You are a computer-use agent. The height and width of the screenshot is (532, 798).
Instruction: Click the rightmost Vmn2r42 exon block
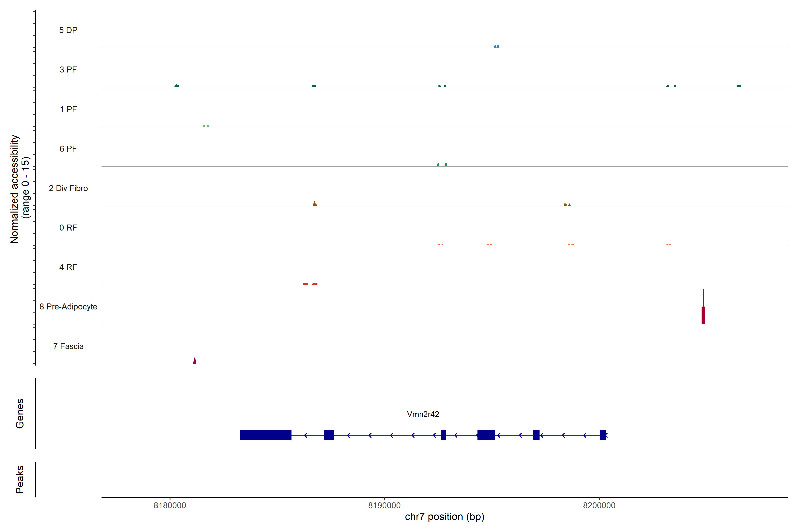pos(602,435)
